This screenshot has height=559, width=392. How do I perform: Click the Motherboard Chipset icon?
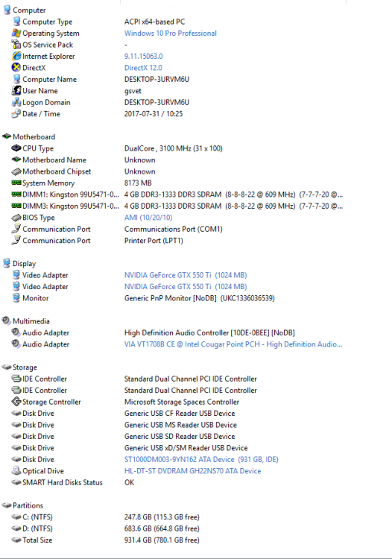pyautogui.click(x=16, y=171)
